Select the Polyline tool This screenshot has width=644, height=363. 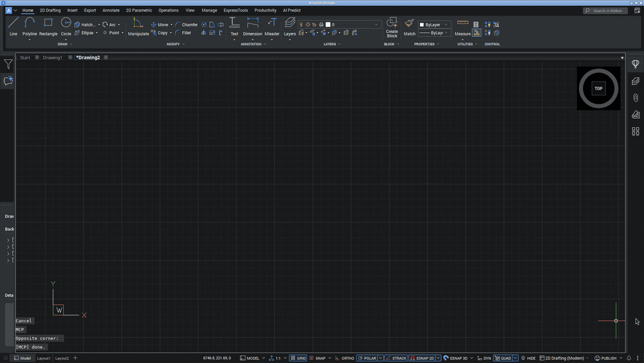29,26
